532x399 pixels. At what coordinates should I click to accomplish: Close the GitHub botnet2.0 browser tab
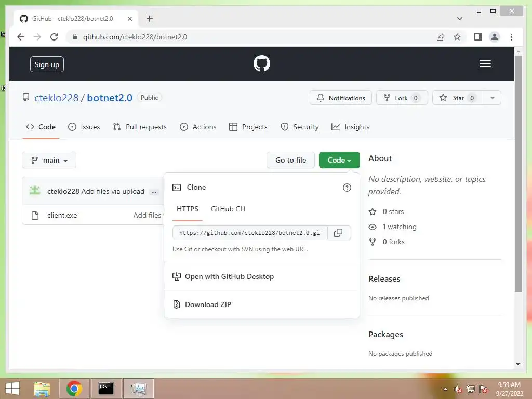pos(129,19)
